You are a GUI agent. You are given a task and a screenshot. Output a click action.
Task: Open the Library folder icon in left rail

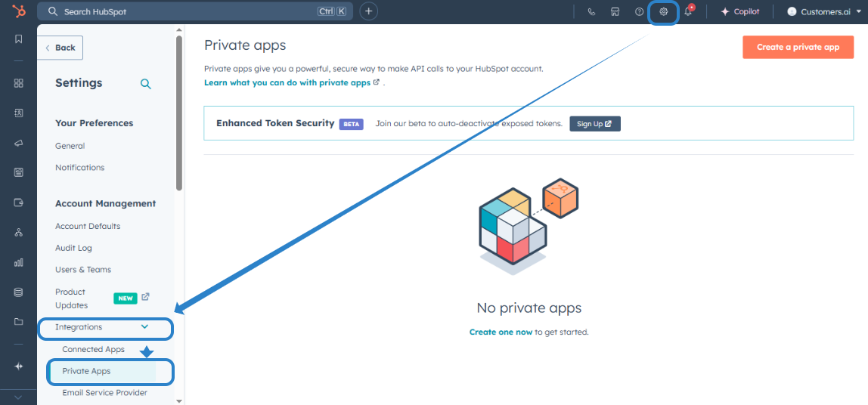coord(18,322)
